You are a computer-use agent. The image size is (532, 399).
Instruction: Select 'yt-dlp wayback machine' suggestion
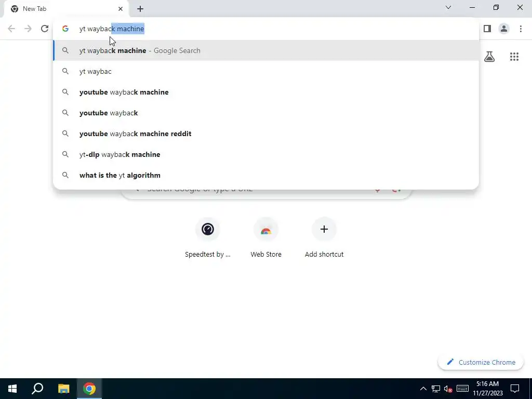[266, 154]
